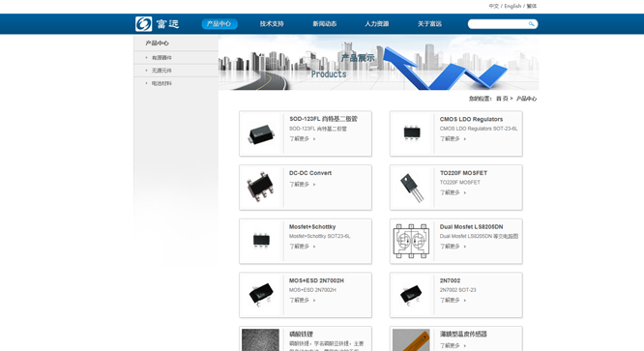Select 无源元件 in sidebar

[161, 71]
